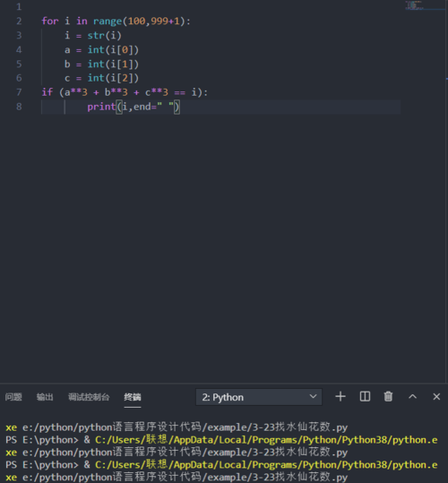This screenshot has width=448, height=483.
Task: Click line number 2 in the gutter
Action: (x=19, y=21)
